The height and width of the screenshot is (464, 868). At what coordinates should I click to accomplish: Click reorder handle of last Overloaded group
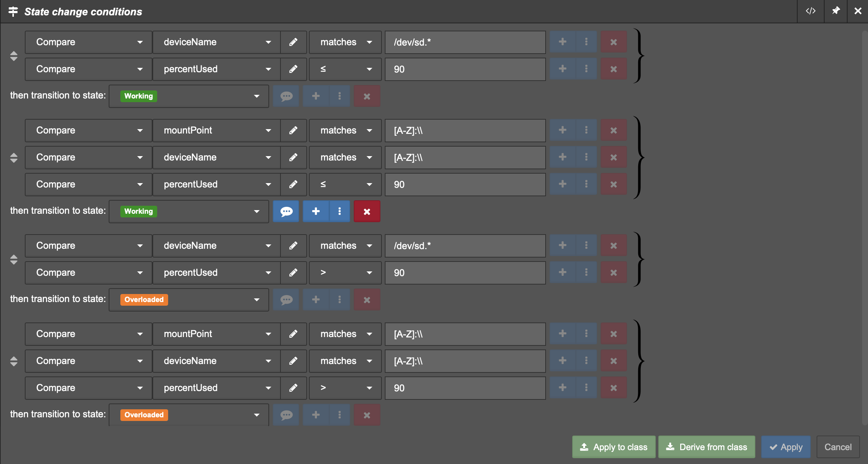pos(14,361)
